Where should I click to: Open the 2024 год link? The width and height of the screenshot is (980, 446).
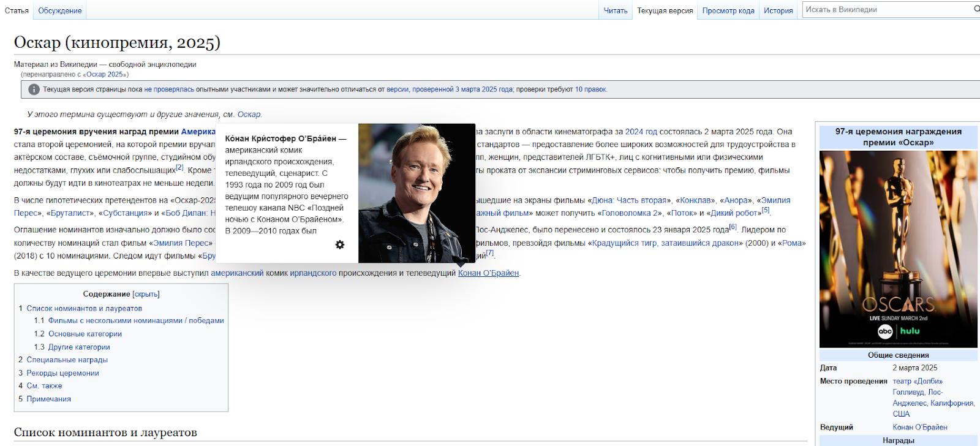tap(641, 132)
